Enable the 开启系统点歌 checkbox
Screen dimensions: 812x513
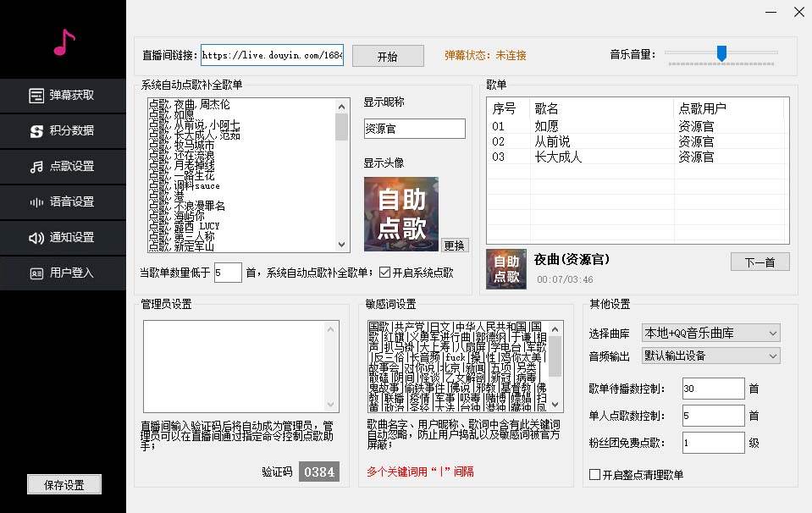pos(385,271)
